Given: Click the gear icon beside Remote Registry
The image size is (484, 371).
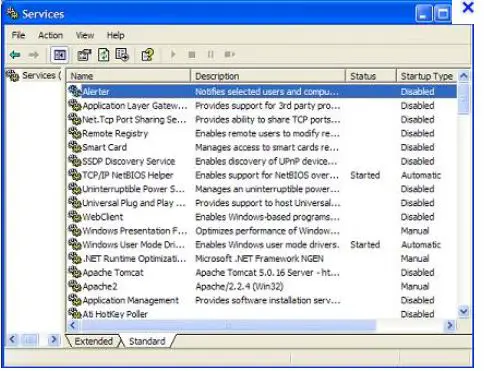Looking at the screenshot, I should pyautogui.click(x=75, y=133).
